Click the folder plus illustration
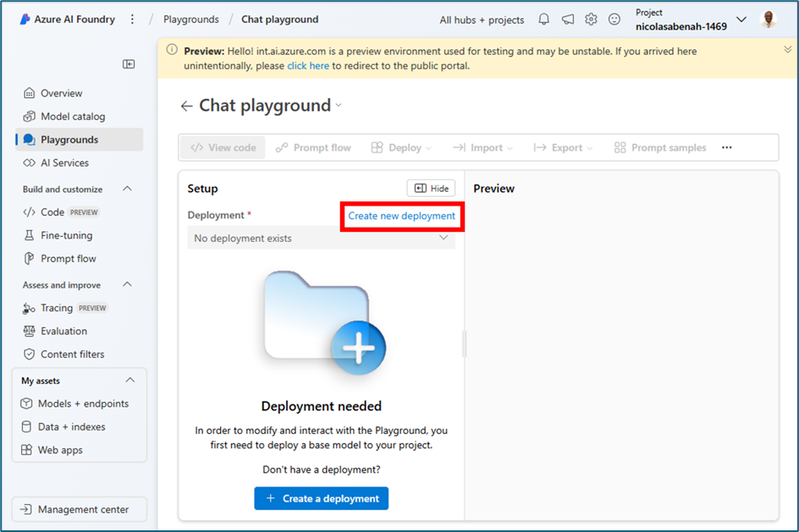This screenshot has width=799, height=532. click(x=325, y=323)
